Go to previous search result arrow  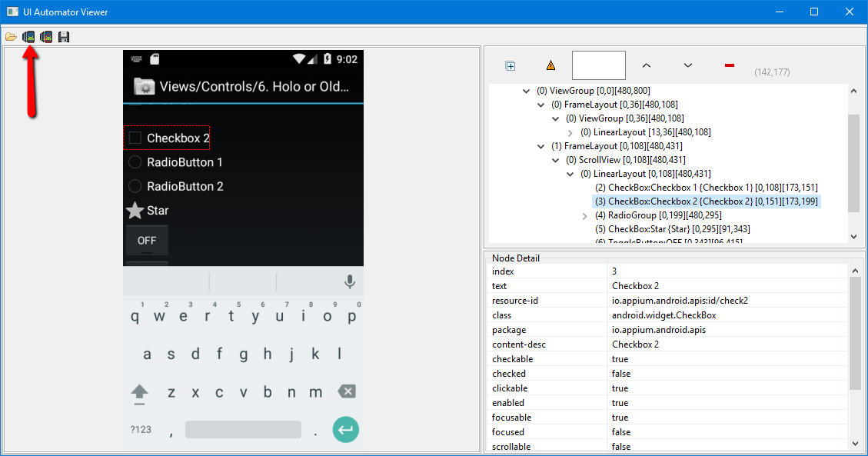click(x=646, y=65)
